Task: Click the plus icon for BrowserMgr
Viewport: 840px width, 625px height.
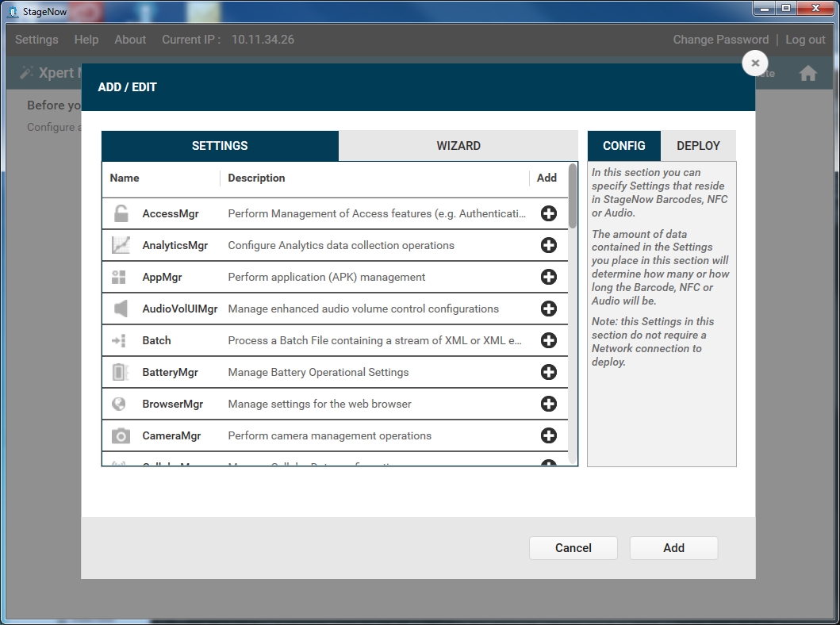Action: 548,404
